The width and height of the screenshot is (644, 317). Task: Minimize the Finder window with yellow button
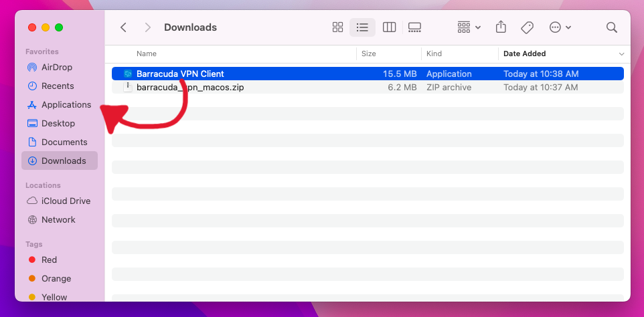[x=46, y=27]
